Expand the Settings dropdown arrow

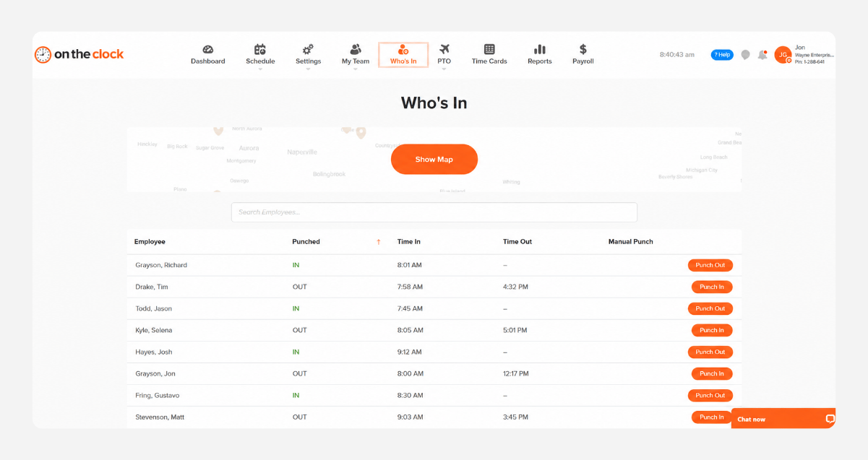pyautogui.click(x=308, y=69)
